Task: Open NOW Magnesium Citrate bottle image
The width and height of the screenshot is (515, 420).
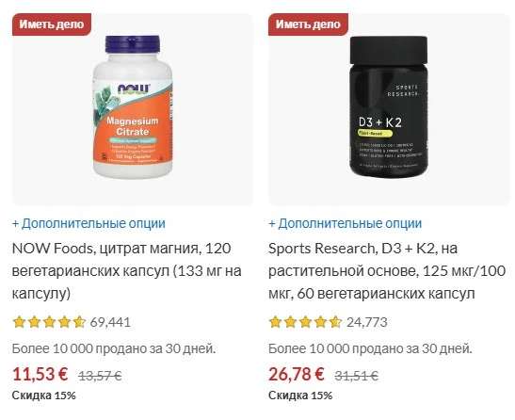Action: (133, 107)
